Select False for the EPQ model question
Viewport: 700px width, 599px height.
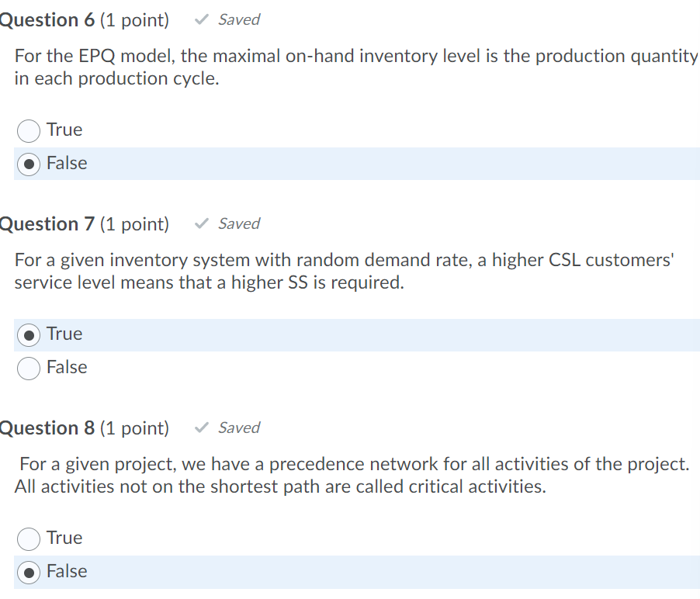pos(28,164)
